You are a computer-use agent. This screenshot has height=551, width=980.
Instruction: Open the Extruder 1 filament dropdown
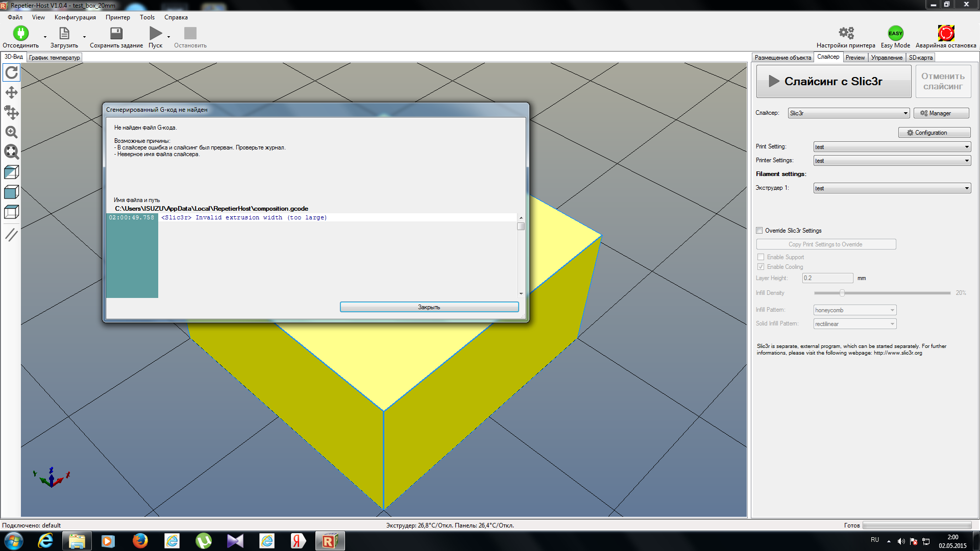pyautogui.click(x=892, y=188)
